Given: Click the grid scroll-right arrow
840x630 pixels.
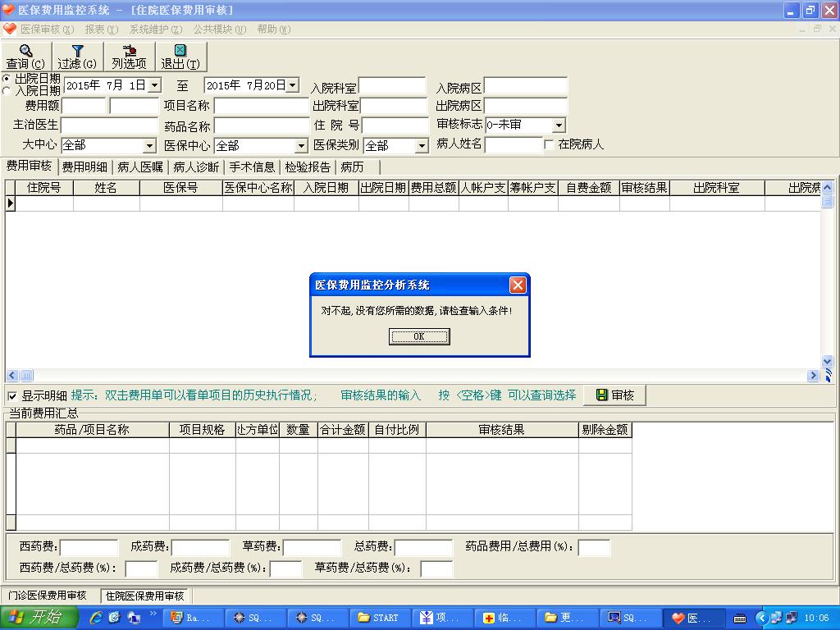Looking at the screenshot, I should [x=813, y=376].
